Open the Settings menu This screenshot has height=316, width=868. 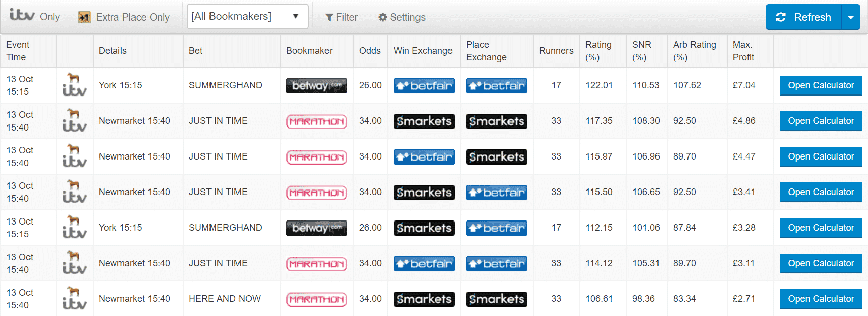pyautogui.click(x=401, y=17)
